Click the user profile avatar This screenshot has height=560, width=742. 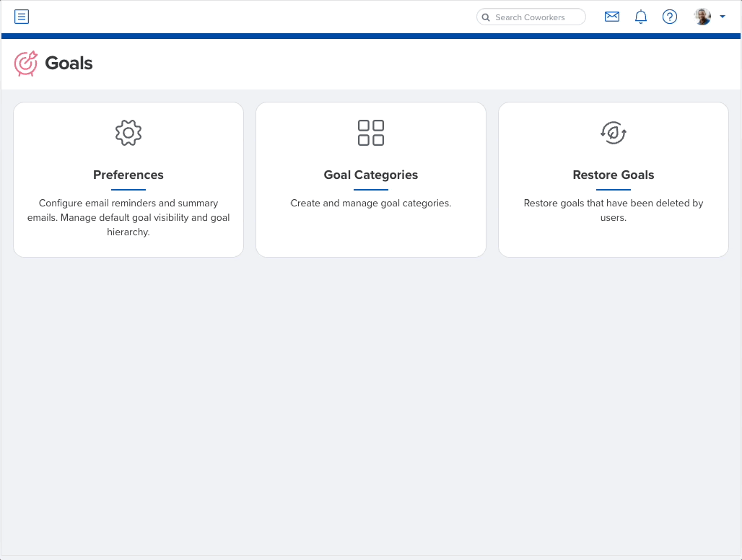click(x=703, y=17)
